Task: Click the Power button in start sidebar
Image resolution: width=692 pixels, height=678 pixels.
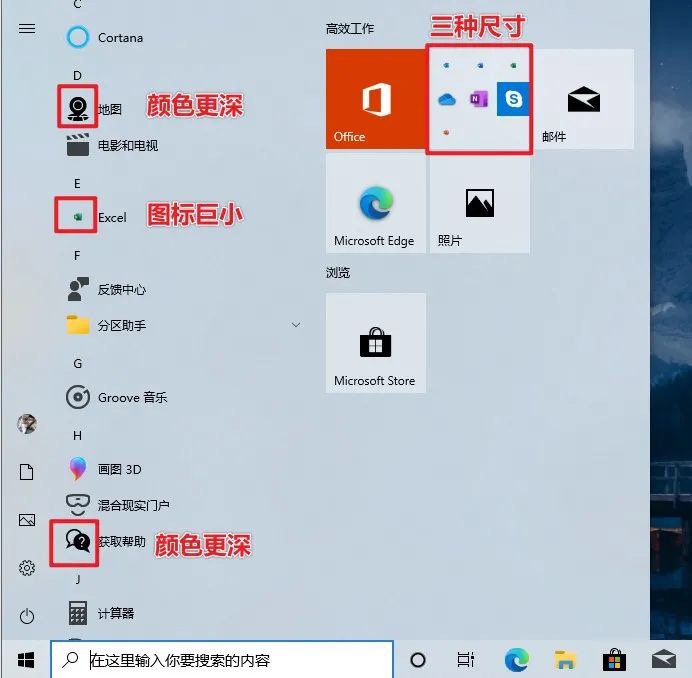Action: [26, 616]
